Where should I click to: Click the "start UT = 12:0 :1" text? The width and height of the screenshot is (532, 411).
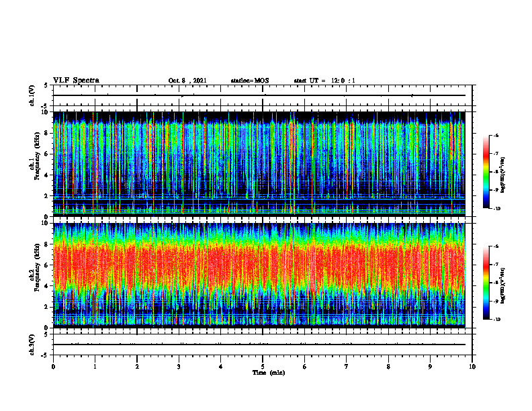click(x=324, y=81)
